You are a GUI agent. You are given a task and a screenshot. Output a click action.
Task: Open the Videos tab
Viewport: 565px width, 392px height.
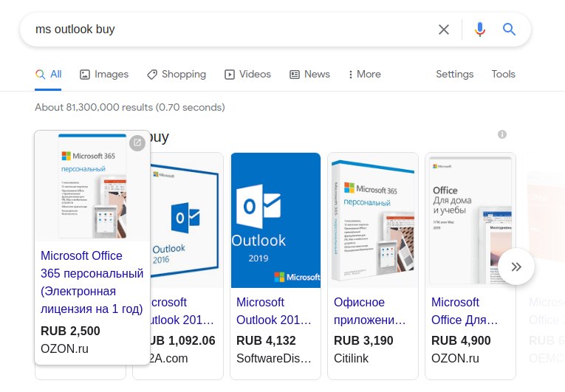tap(247, 75)
